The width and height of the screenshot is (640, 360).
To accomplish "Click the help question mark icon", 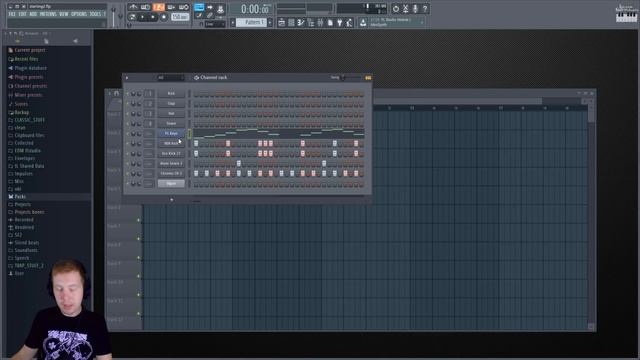I will tap(425, 9).
